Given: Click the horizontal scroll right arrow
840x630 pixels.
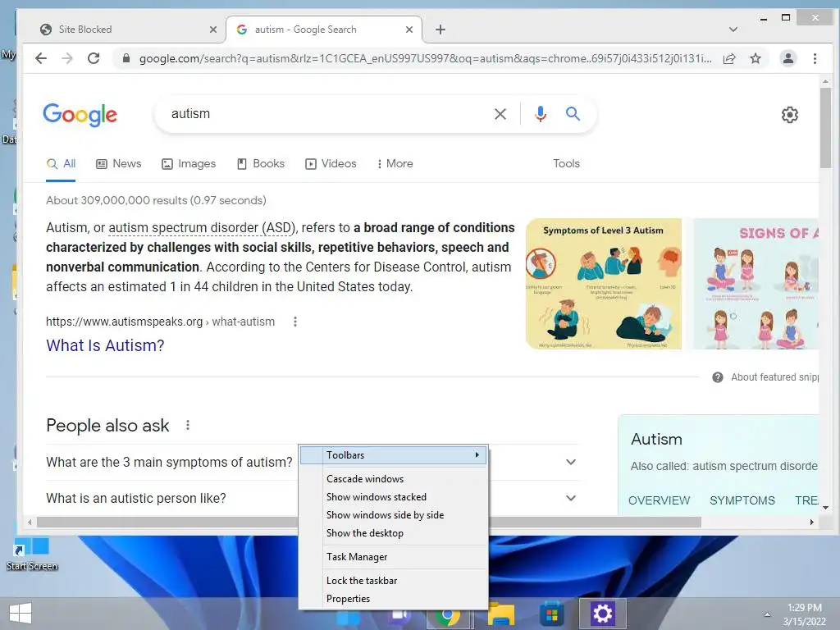Looking at the screenshot, I should click(811, 522).
